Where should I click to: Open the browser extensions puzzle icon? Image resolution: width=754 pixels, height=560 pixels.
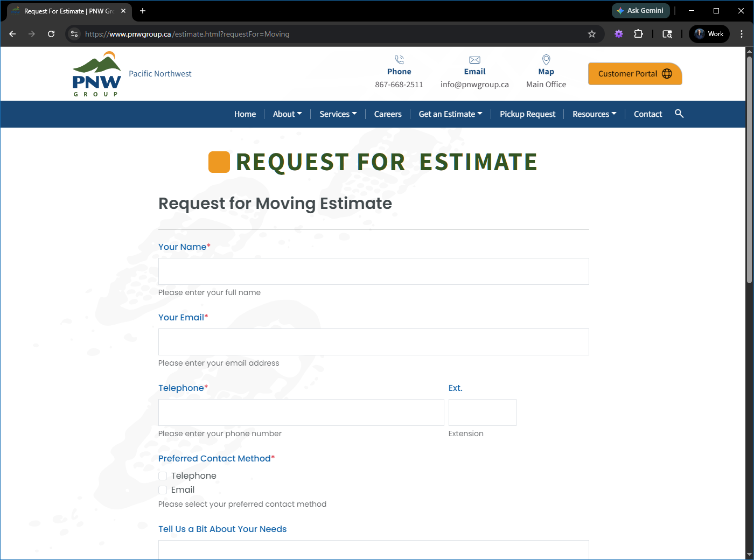(x=638, y=34)
